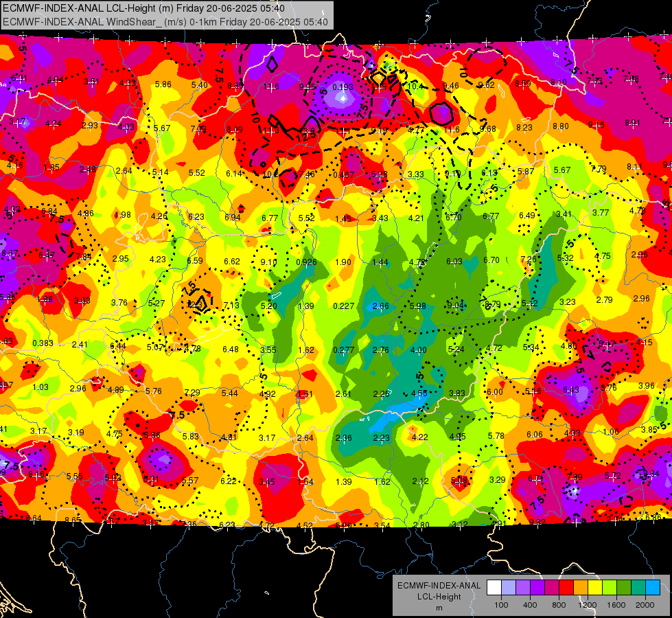Click the white swatch in the LCL-Height legend
The image size is (672, 618).
click(494, 588)
